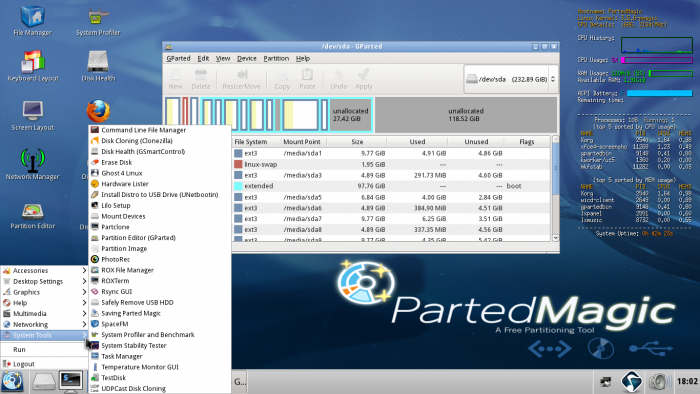Expand the Accessories submenu
This screenshot has width=700, height=394.
tap(44, 270)
